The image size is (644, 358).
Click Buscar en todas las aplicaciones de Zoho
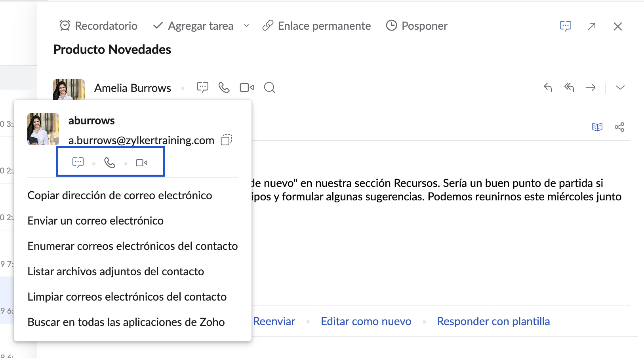click(126, 322)
